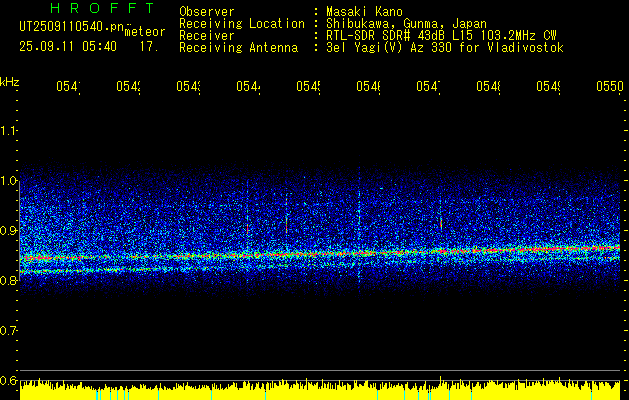629x400 pixels.
Task: Click observer name Masaki Kano
Action: (x=365, y=12)
